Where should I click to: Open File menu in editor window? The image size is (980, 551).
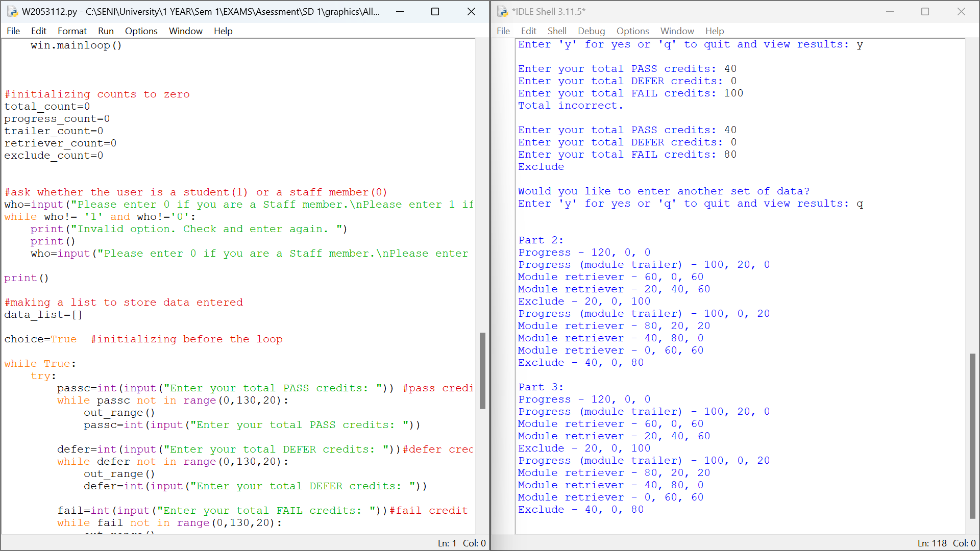(x=13, y=31)
